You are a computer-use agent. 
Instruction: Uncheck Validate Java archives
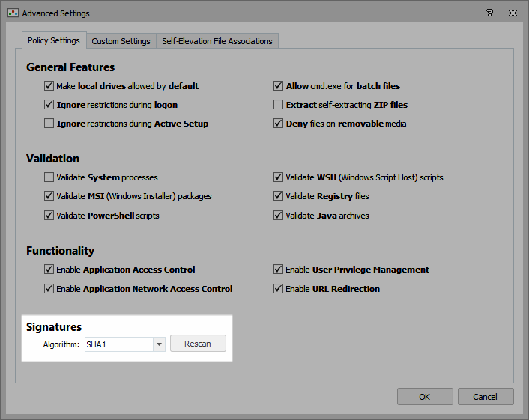coord(279,216)
